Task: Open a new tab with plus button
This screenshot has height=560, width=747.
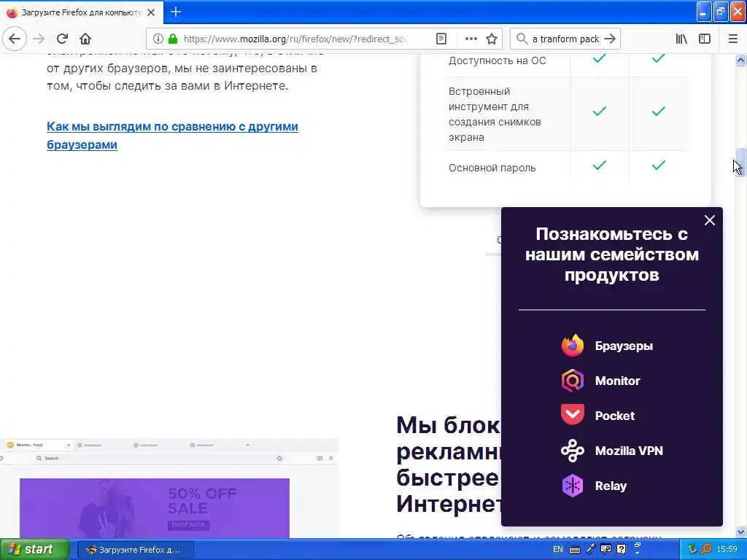Action: click(175, 12)
